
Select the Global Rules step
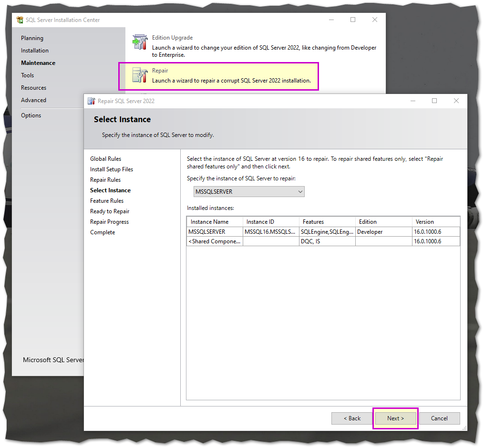coord(105,159)
